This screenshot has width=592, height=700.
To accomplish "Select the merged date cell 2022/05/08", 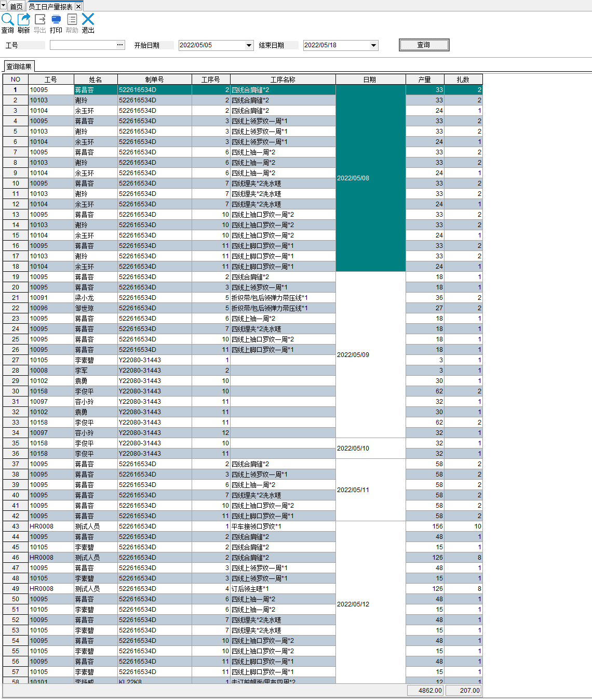I will (x=370, y=178).
